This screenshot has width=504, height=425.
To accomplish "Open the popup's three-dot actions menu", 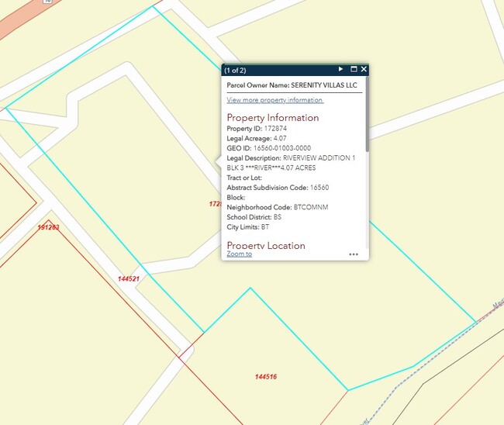I will (x=354, y=254).
